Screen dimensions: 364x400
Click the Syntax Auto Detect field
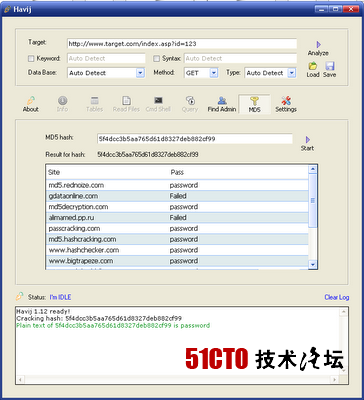(x=240, y=58)
